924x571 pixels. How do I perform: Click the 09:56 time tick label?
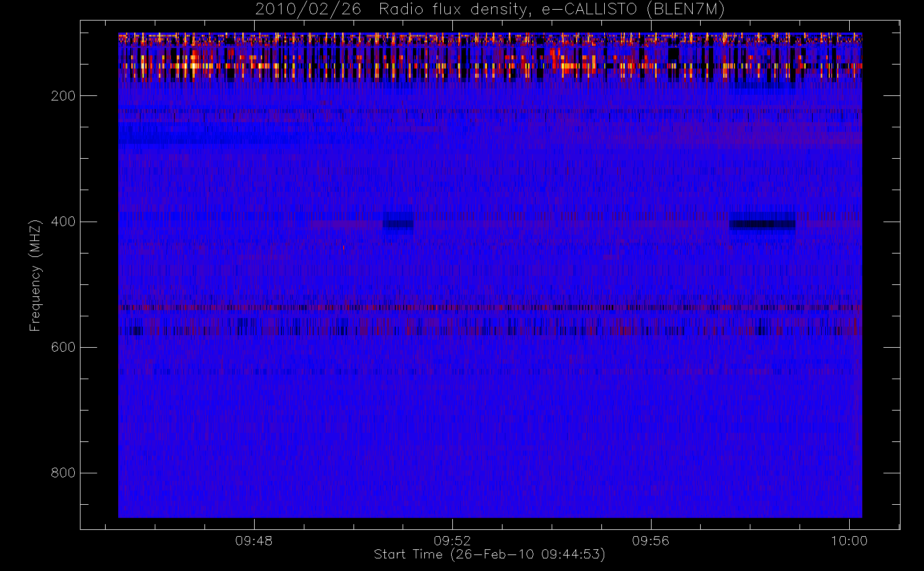(x=650, y=541)
